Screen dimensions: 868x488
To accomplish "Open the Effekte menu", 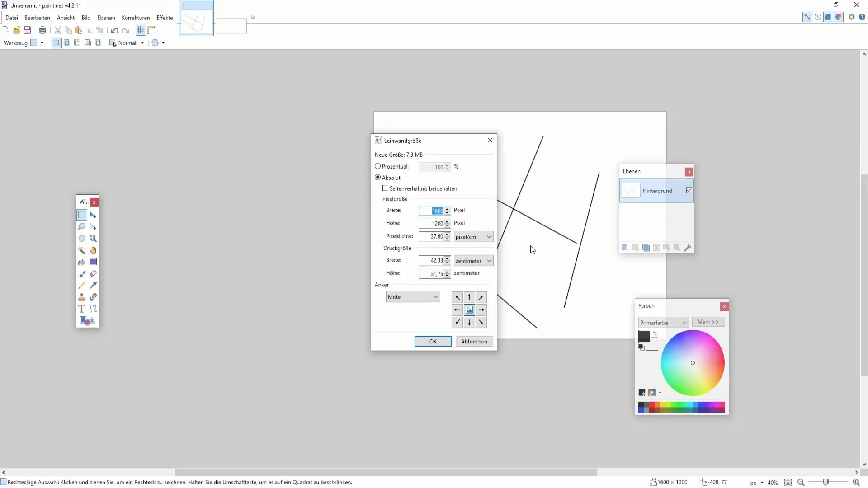I will 165,18.
